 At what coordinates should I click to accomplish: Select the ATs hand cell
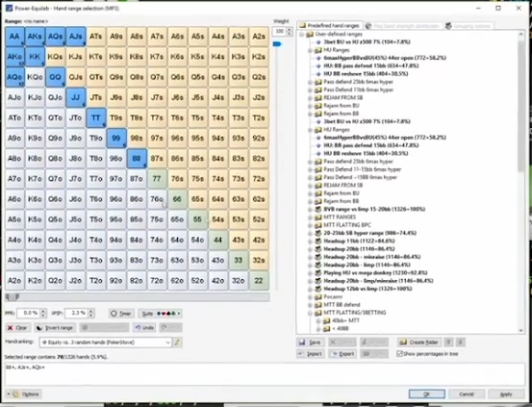point(95,37)
